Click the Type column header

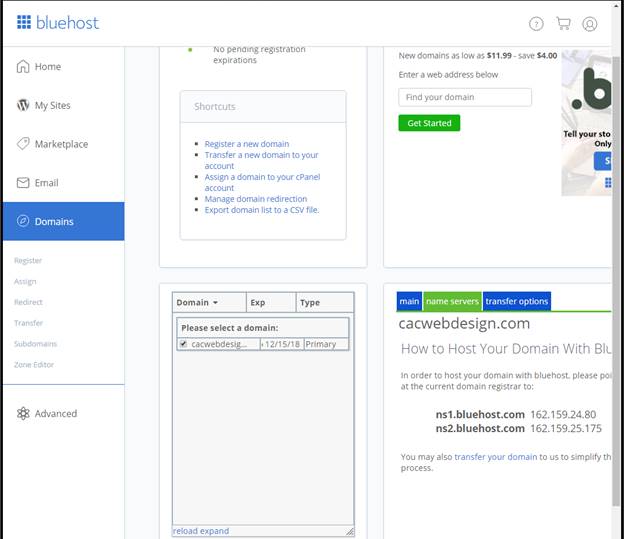click(325, 303)
